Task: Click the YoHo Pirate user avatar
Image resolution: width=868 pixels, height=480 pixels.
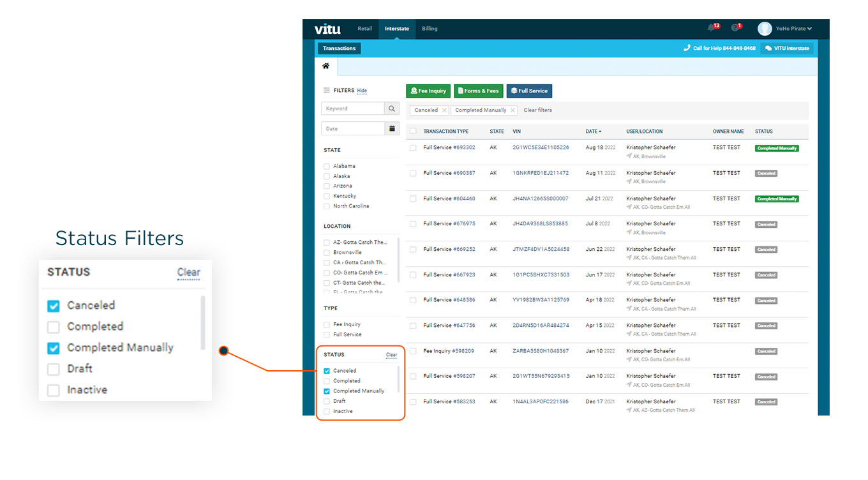Action: tap(765, 29)
